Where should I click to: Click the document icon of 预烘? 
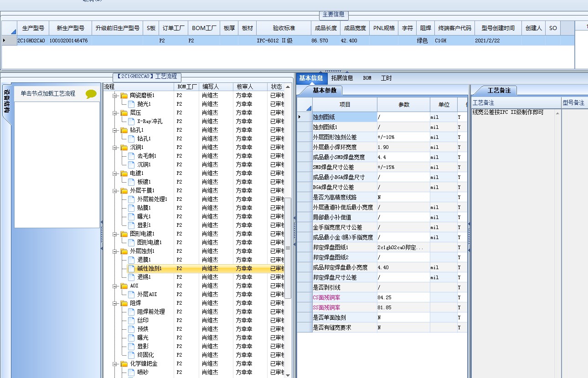pos(131,329)
